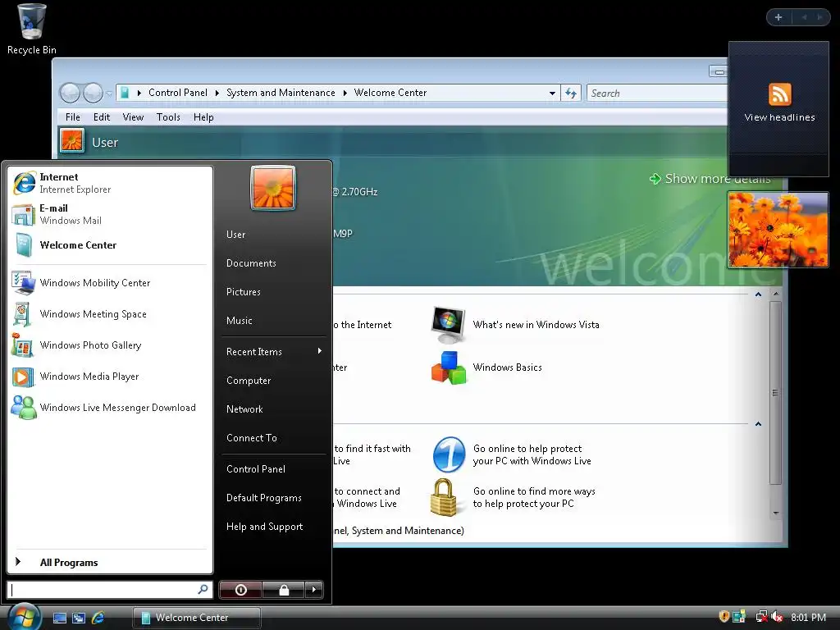Viewport: 840px width, 630px height.
Task: Click View headlines in feed gadget
Action: pyautogui.click(x=779, y=117)
